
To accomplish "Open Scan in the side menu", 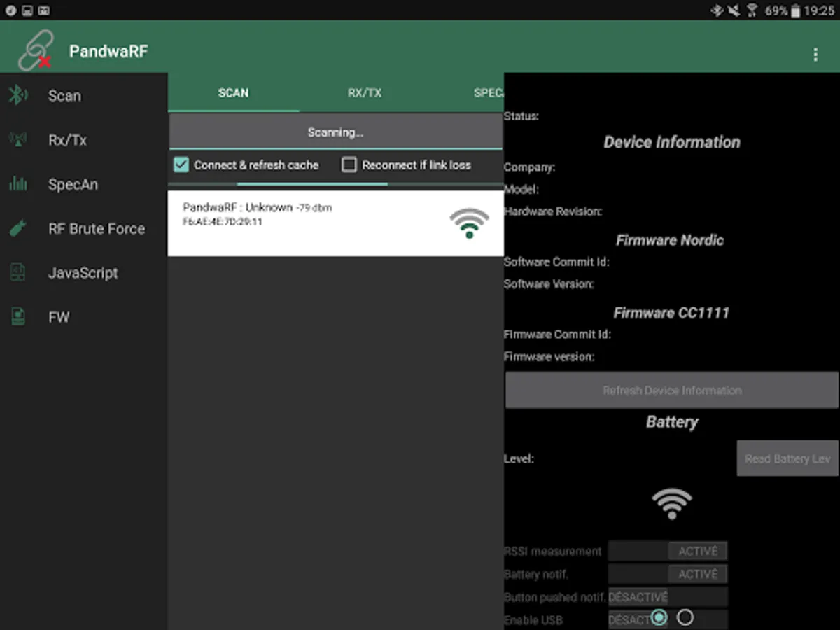I will [x=83, y=95].
